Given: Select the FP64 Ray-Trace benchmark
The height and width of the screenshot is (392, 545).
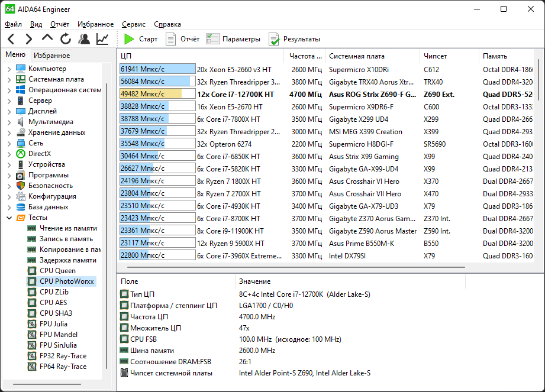Looking at the screenshot, I should [x=57, y=367].
